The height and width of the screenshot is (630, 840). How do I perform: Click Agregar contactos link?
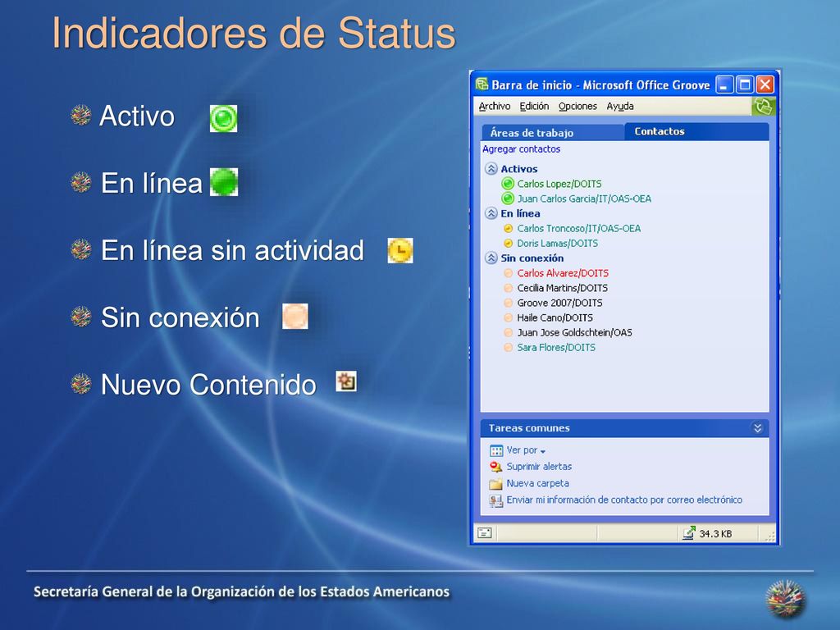pyautogui.click(x=521, y=149)
